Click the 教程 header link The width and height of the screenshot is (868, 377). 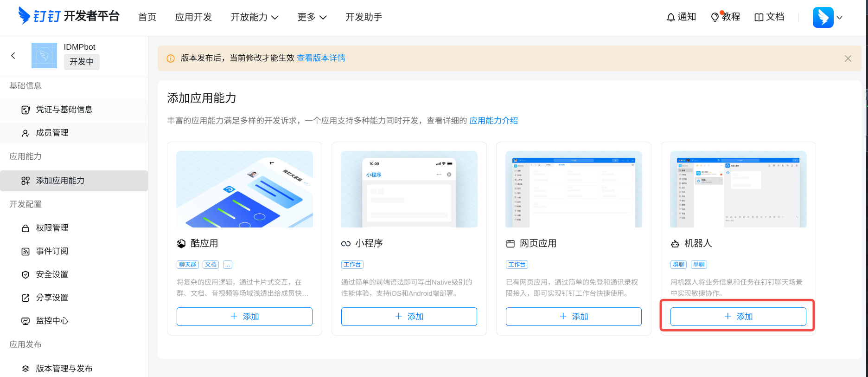point(731,17)
